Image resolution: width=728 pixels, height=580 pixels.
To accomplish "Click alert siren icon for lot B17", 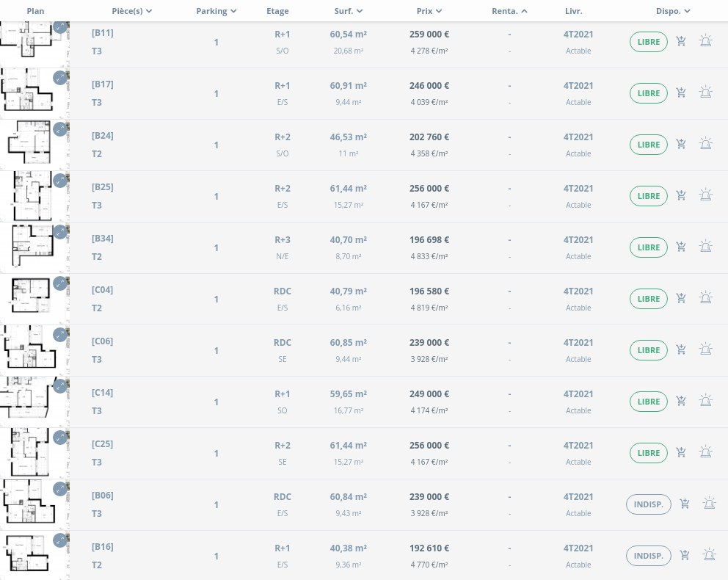I will click(705, 93).
